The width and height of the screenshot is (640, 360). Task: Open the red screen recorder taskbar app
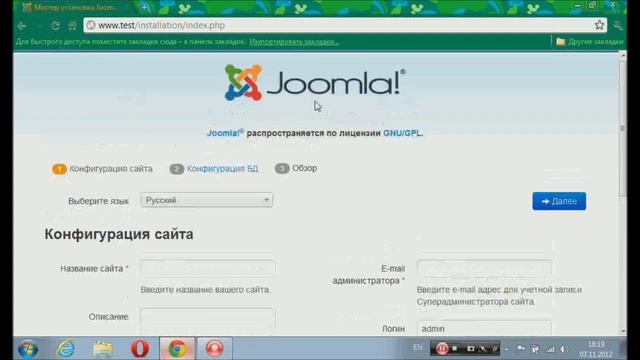point(214,349)
